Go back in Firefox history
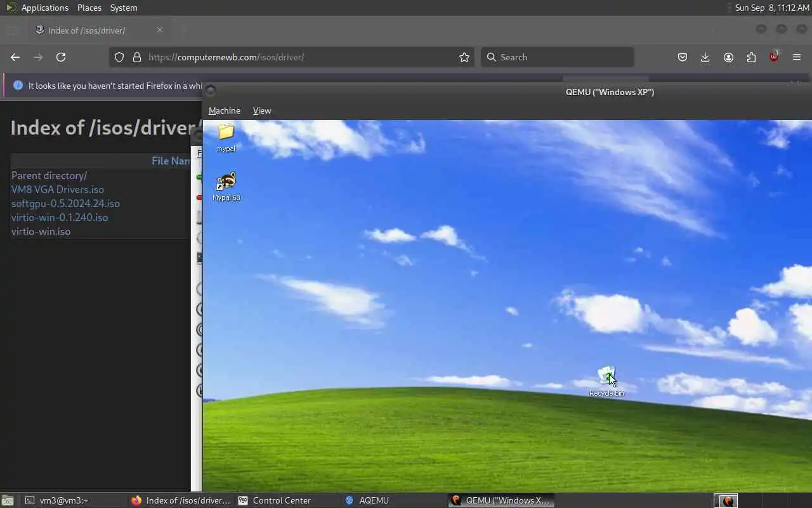This screenshot has width=812, height=508. pyautogui.click(x=15, y=57)
